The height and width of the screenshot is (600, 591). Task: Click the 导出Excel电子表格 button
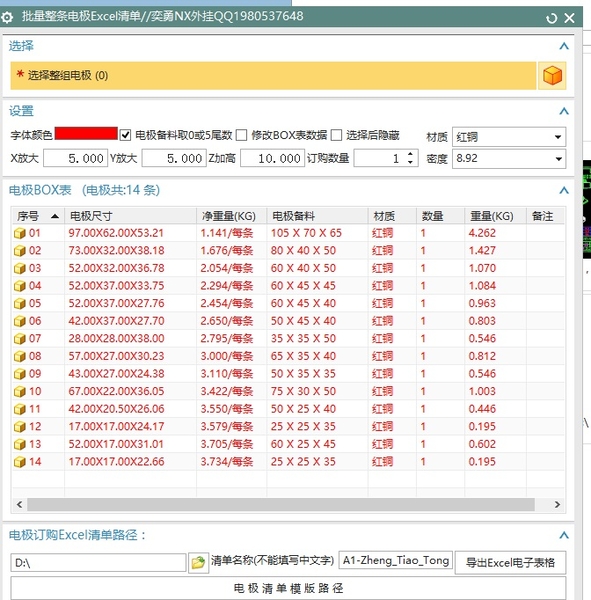(510, 563)
